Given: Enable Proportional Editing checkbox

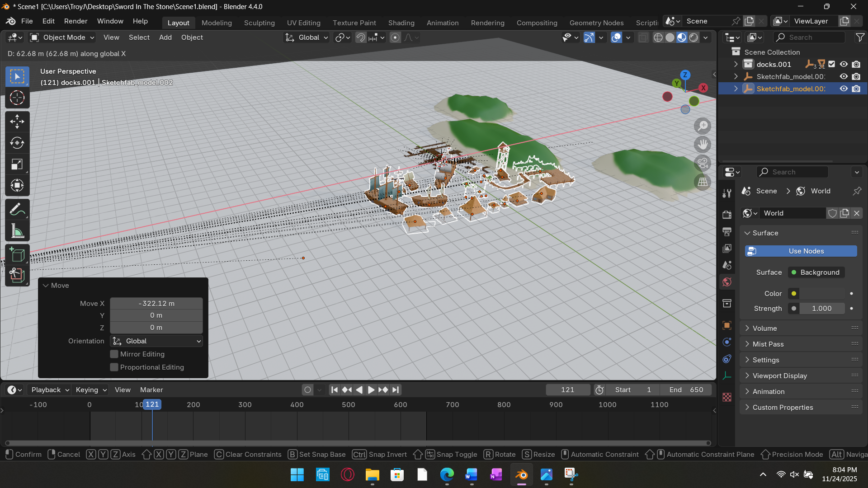Looking at the screenshot, I should [x=114, y=367].
